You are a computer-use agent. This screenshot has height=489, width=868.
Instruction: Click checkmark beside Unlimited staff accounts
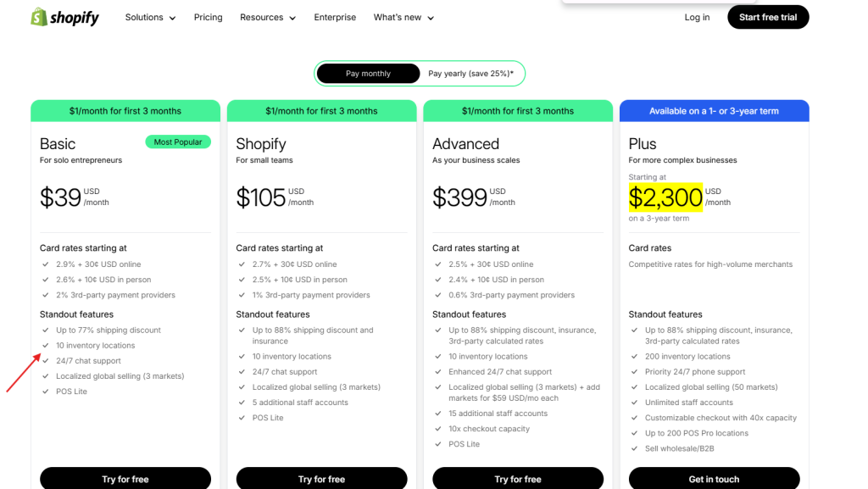point(634,403)
